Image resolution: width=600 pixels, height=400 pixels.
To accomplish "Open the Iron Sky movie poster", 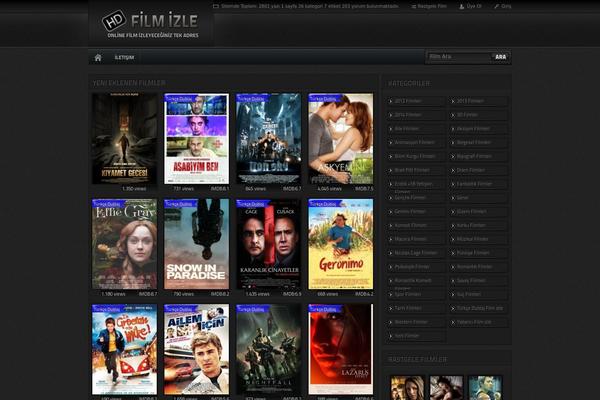I will pos(269,139).
